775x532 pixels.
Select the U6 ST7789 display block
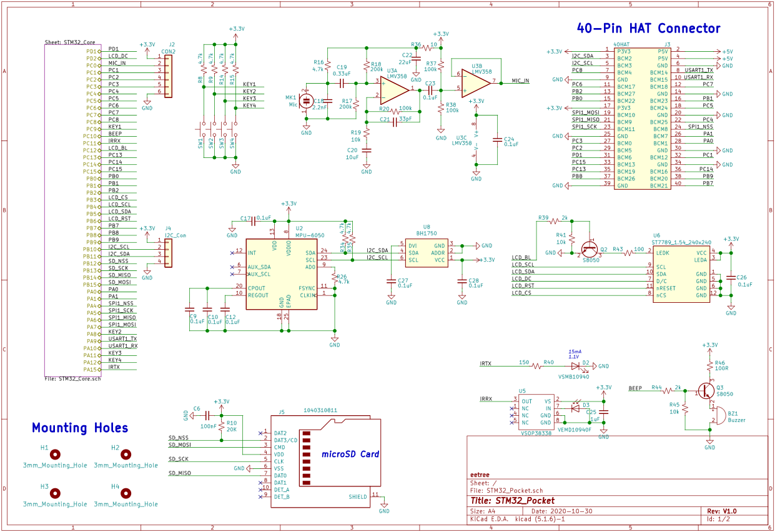tap(681, 275)
